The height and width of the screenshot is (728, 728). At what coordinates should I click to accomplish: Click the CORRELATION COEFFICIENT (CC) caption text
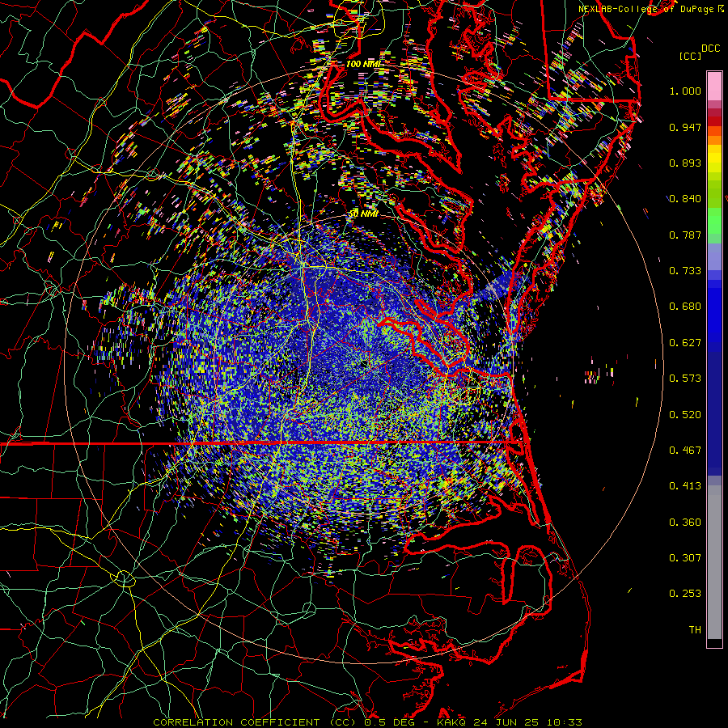click(x=254, y=722)
